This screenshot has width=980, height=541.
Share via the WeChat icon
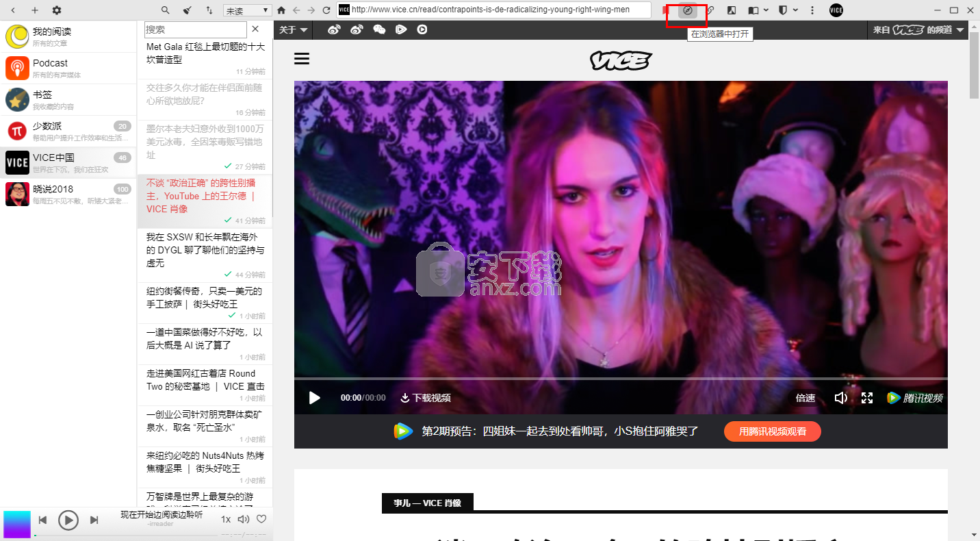[379, 29]
